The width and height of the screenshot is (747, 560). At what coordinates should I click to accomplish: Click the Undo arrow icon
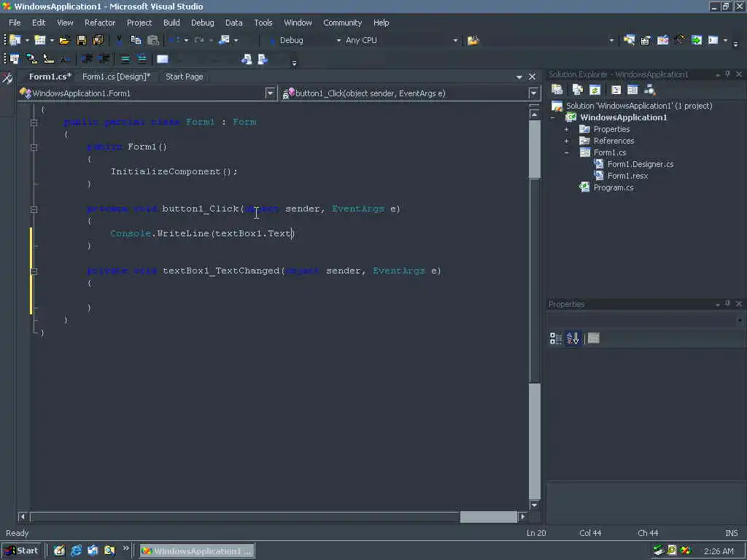point(174,41)
